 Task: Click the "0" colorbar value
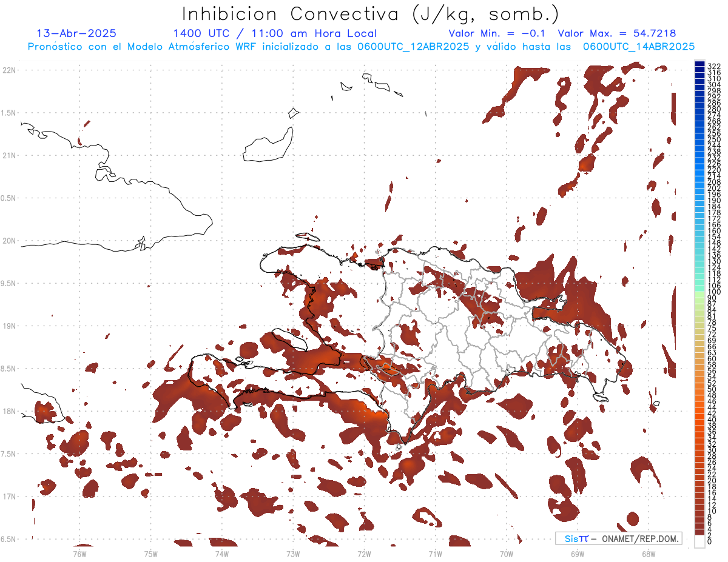pyautogui.click(x=710, y=543)
